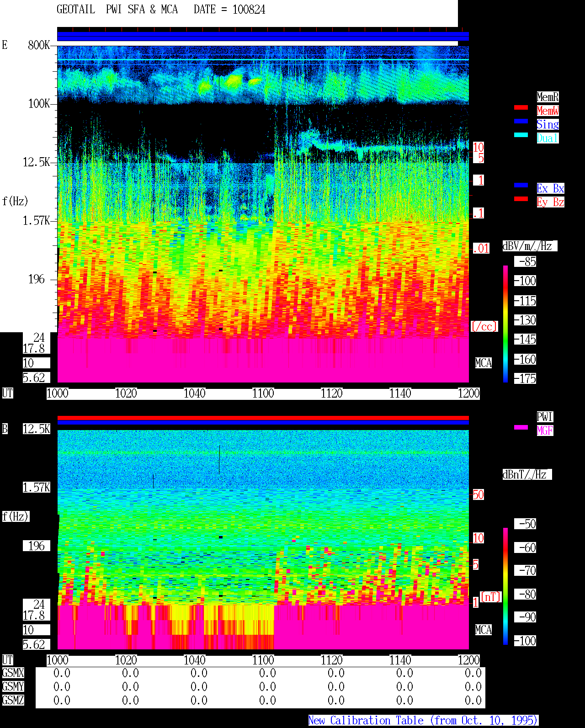Click the red bar above the B spectrogram
585x728 pixels.
pyautogui.click(x=263, y=418)
